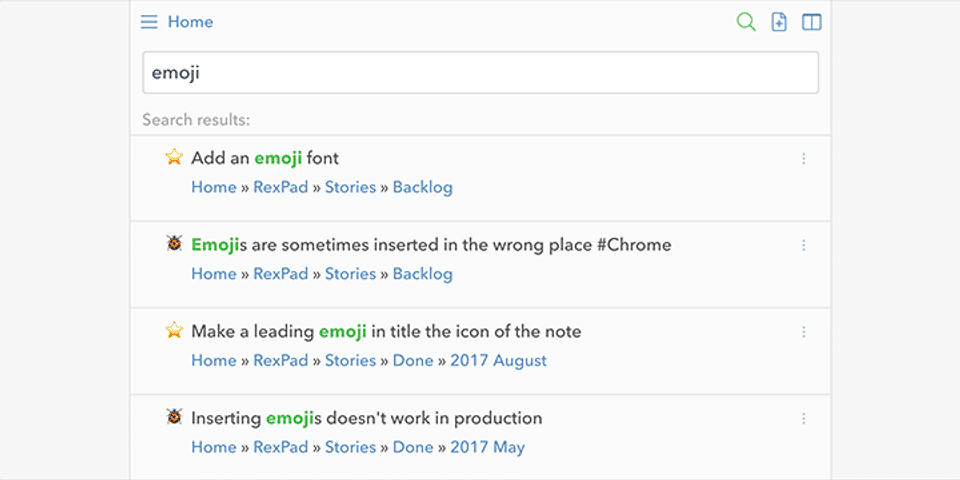Image resolution: width=960 pixels, height=480 pixels.
Task: Click Done breadcrumb under 'Make a leading emoji'
Action: click(413, 360)
